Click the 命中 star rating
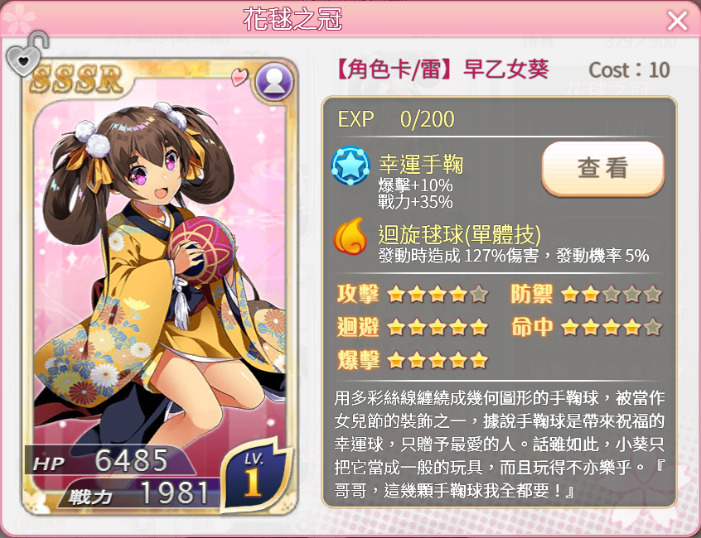The height and width of the screenshot is (538, 701). coord(611,327)
